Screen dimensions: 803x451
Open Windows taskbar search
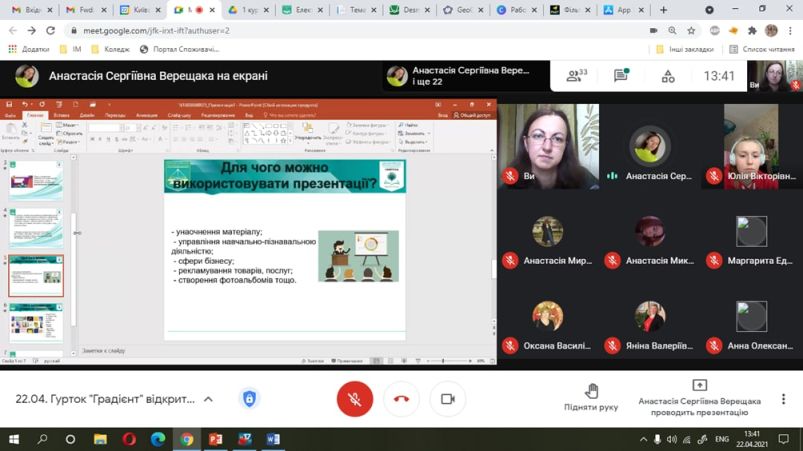pyautogui.click(x=42, y=439)
